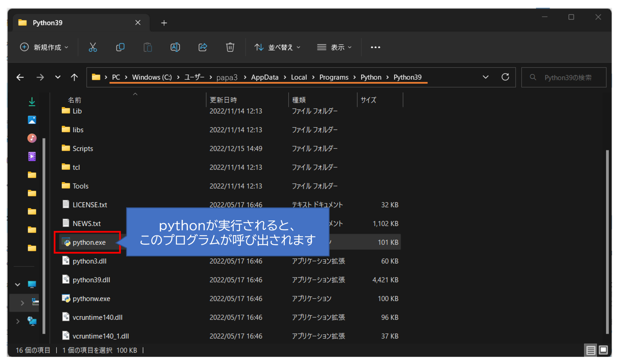Open the 並べ替え sort dropdown
Screen dimensions: 622x364
[x=277, y=47]
